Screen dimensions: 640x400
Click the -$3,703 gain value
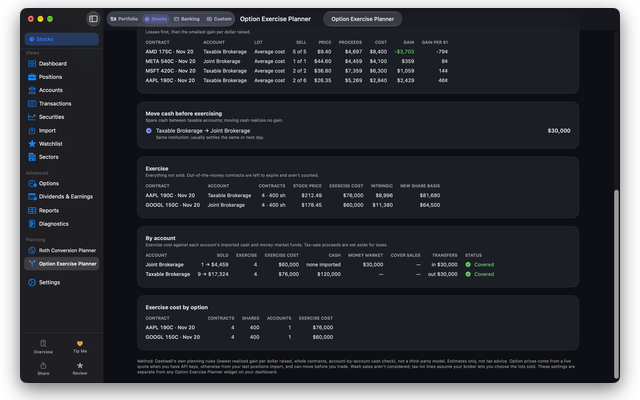[404, 52]
